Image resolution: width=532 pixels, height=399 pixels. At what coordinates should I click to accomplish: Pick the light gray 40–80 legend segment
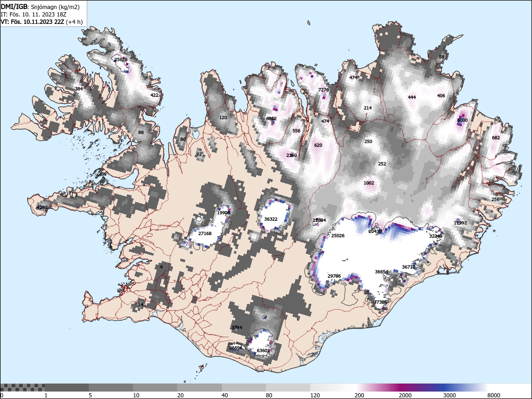[x=244, y=387]
